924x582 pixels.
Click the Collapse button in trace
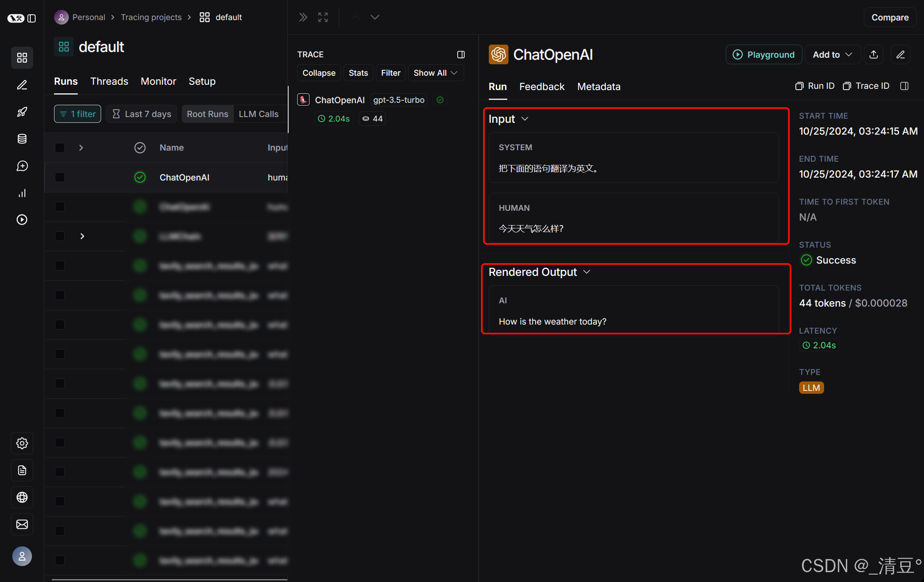click(319, 73)
